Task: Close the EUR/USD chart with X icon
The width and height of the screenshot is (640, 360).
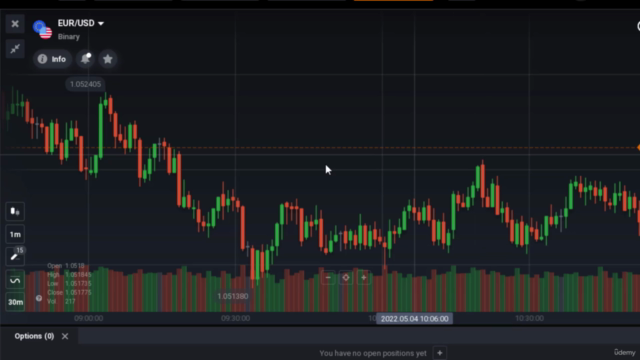Action: tap(15, 24)
